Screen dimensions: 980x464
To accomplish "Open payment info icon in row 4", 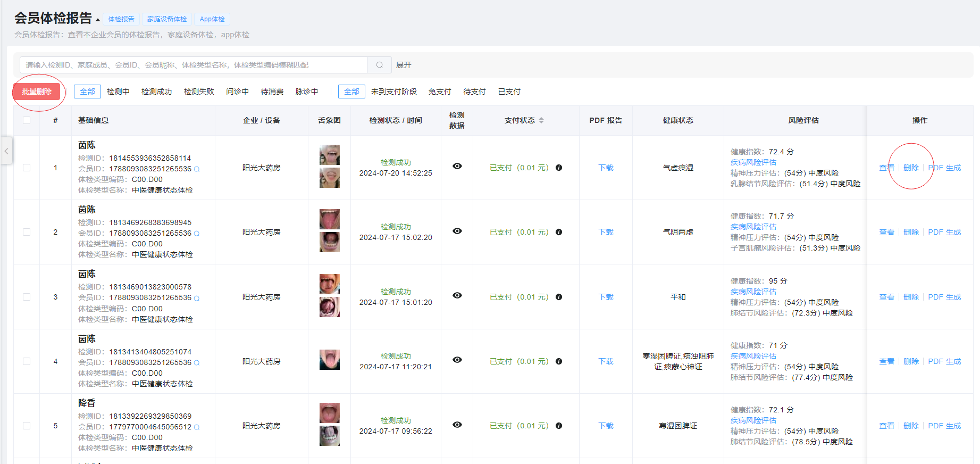I will tap(559, 361).
